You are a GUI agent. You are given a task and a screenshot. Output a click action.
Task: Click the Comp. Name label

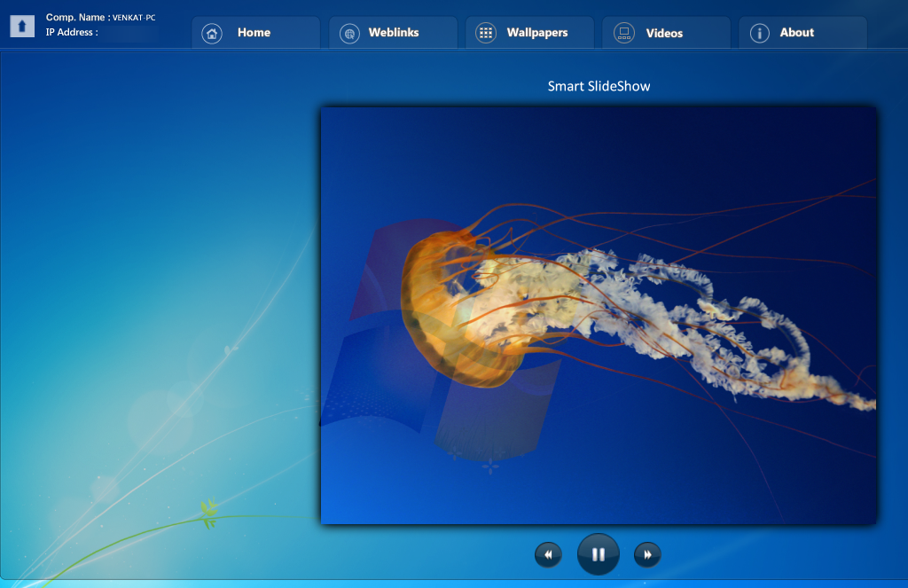(77, 17)
